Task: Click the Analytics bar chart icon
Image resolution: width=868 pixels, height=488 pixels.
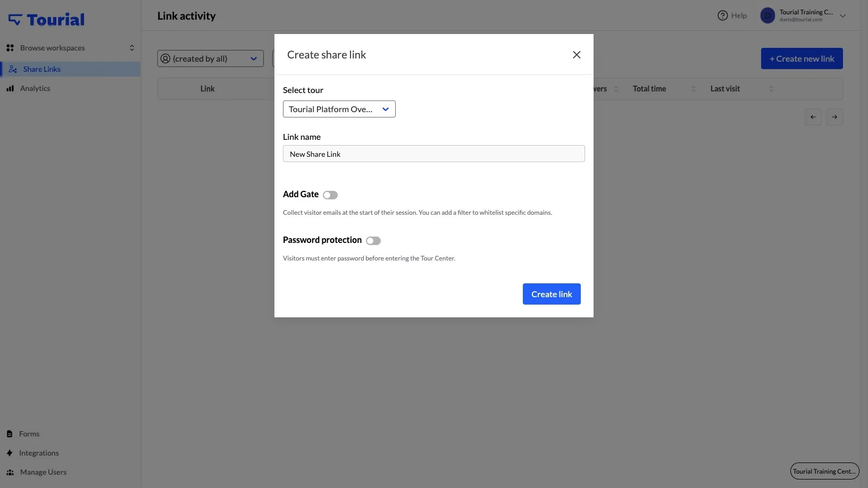Action: click(x=10, y=88)
